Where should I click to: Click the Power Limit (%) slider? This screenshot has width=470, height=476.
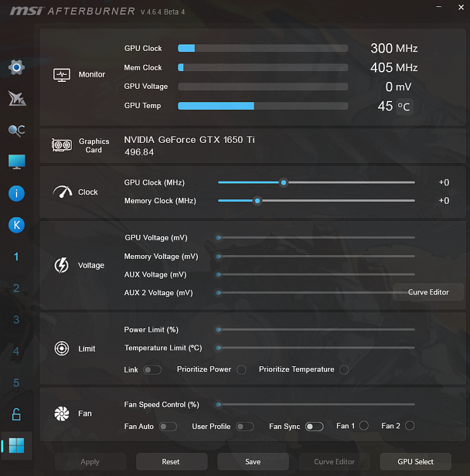point(316,329)
